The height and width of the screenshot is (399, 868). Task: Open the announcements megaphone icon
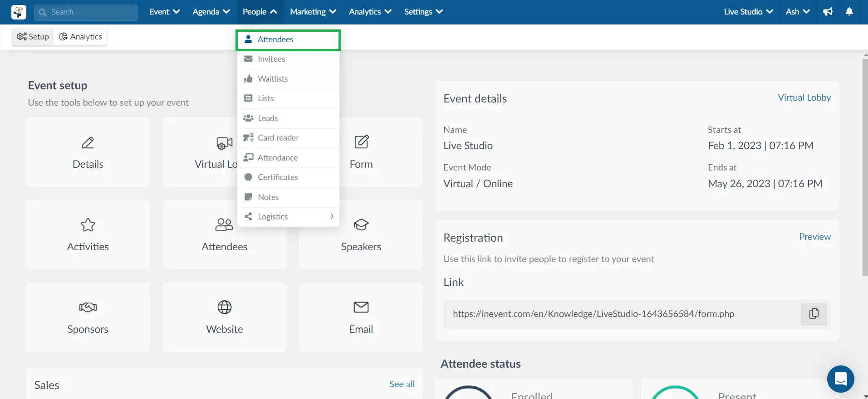(828, 12)
